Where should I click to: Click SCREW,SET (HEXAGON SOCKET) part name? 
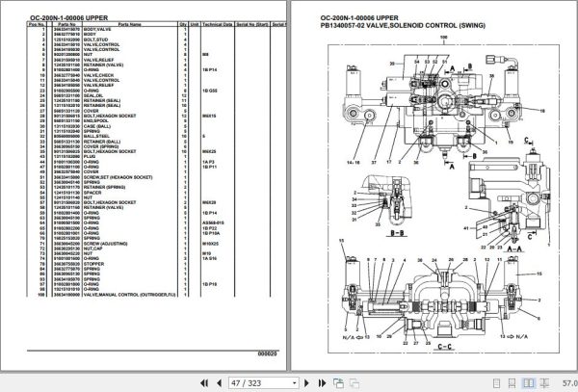pos(118,177)
